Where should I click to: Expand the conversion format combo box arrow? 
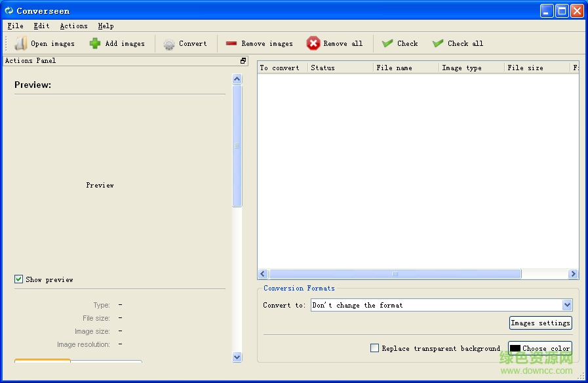tap(568, 304)
